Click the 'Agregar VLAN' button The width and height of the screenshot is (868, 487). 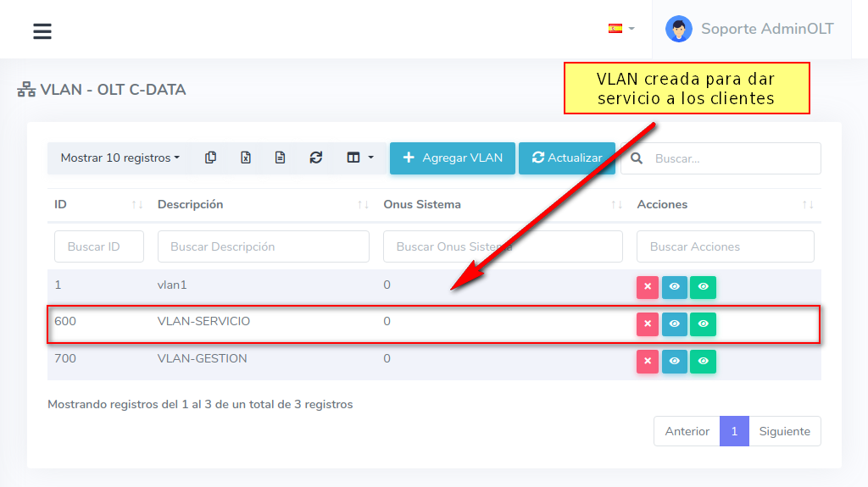pyautogui.click(x=453, y=158)
